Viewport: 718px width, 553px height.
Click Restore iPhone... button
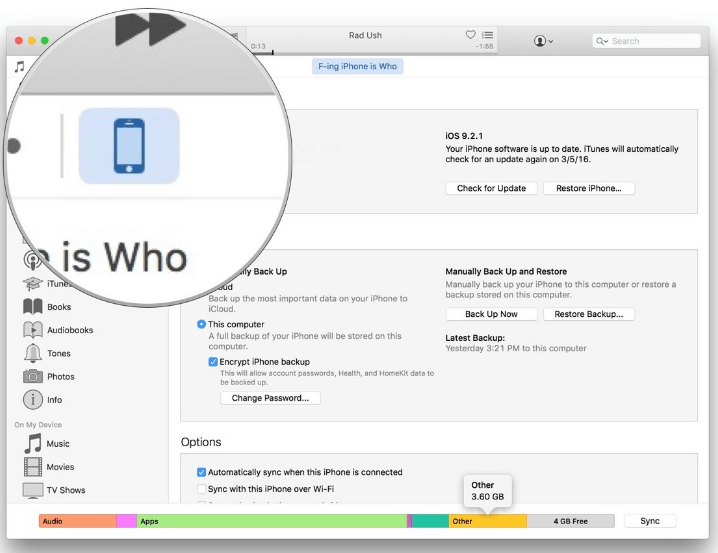[x=589, y=188]
